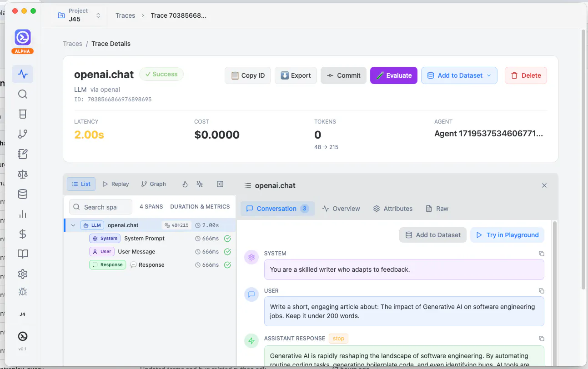Open the bug debug icon in sidebar
This screenshot has height=369, width=588.
click(x=23, y=292)
